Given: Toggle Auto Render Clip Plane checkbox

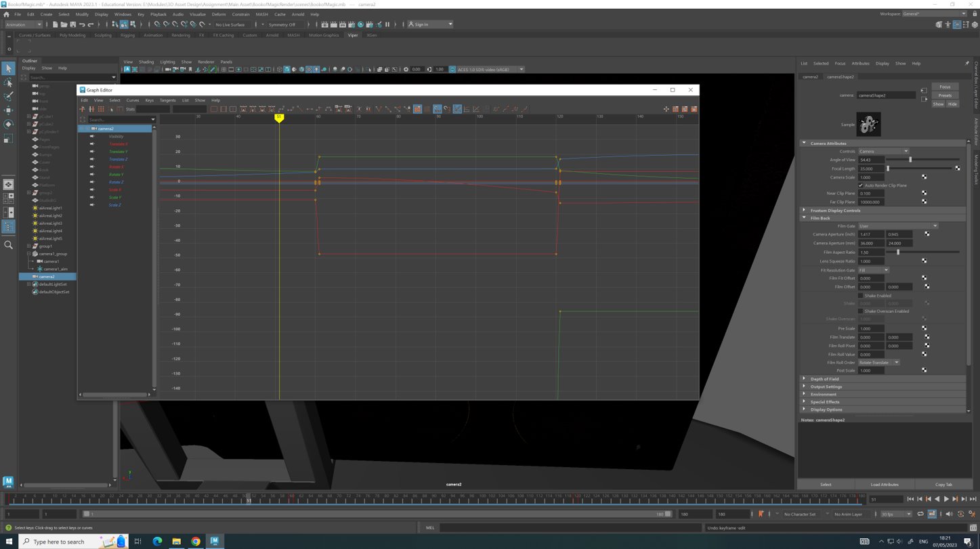Looking at the screenshot, I should tap(861, 185).
